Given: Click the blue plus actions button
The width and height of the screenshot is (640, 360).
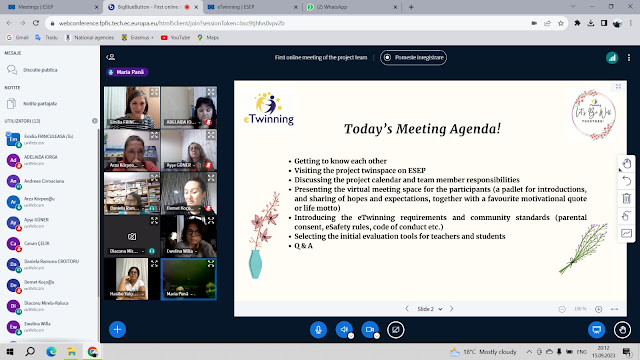Looking at the screenshot, I should (117, 329).
